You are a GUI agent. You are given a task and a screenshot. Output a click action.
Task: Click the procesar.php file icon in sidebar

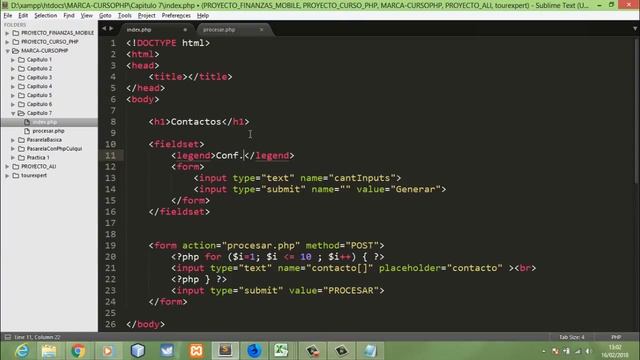point(27,131)
